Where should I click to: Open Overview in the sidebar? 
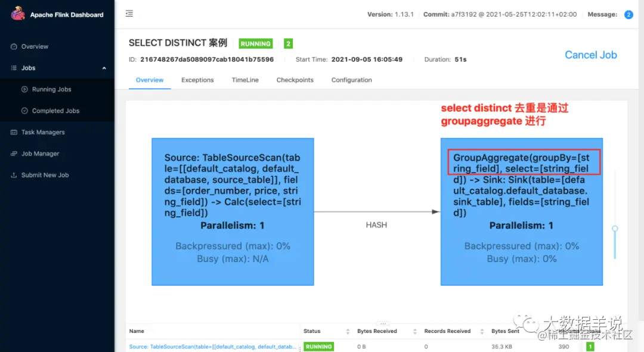point(35,46)
